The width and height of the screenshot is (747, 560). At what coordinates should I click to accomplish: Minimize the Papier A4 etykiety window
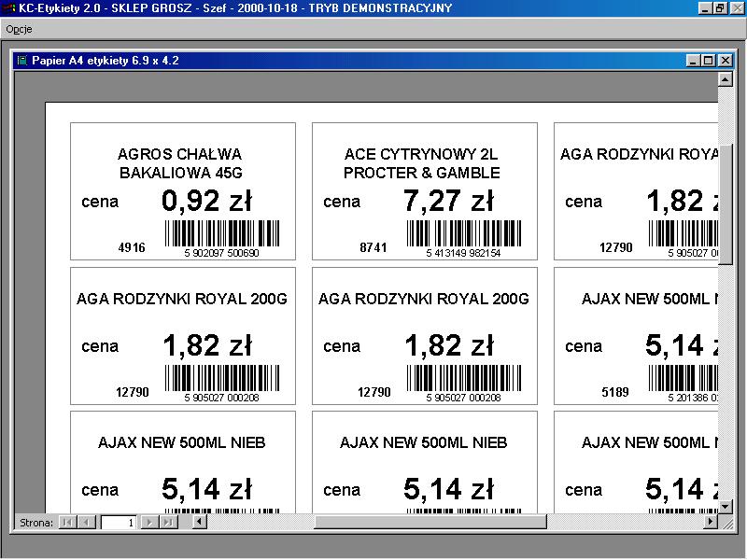coord(693,61)
